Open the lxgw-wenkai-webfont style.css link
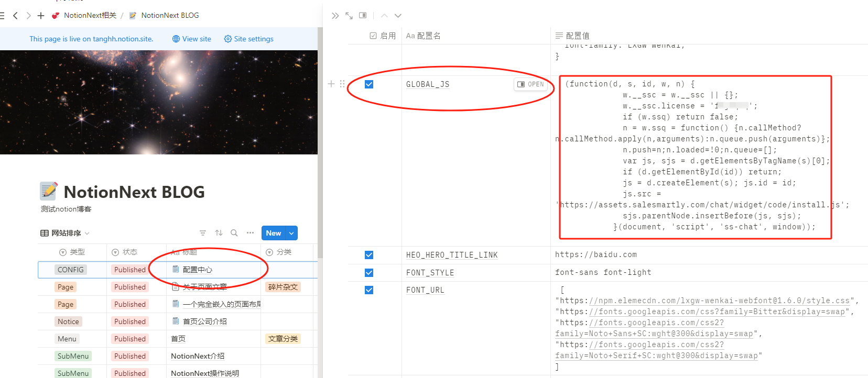868x378 pixels. pos(720,301)
